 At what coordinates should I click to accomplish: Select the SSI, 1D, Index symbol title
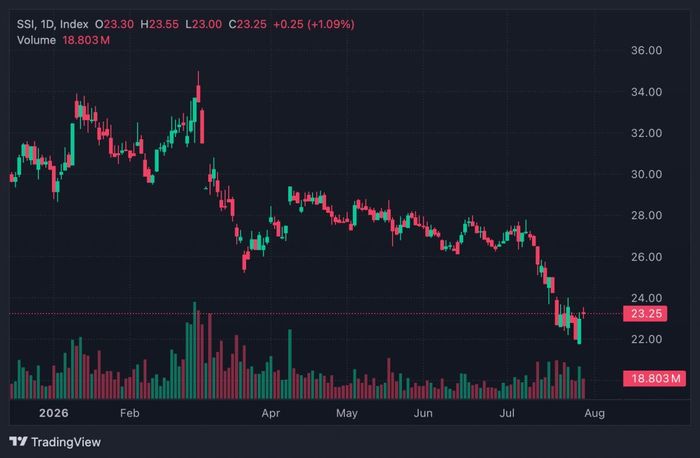click(53, 24)
